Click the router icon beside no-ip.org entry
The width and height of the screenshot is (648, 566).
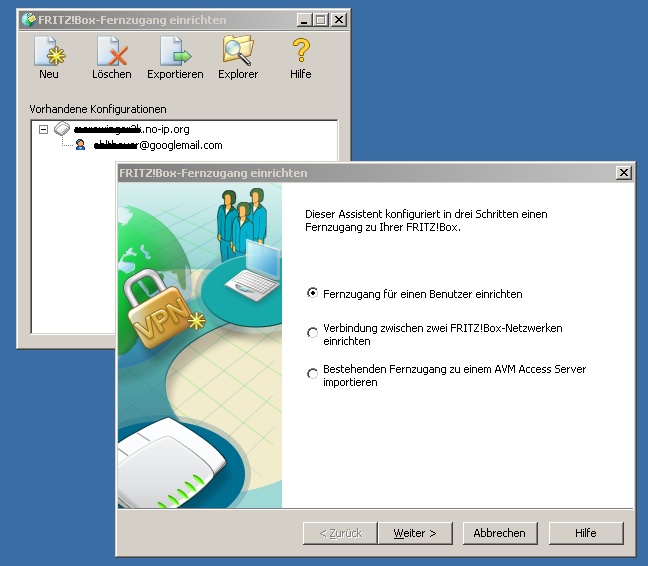(62, 129)
